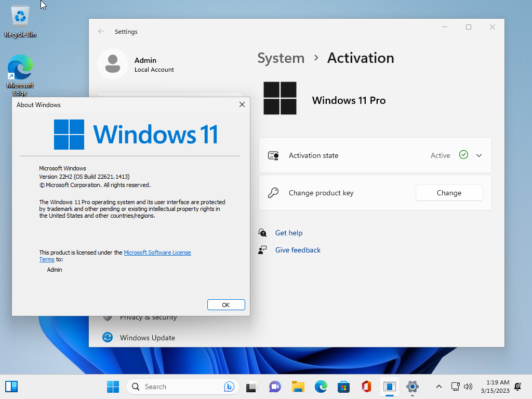Click the Activation state certificate icon
This screenshot has height=399, width=532.
(x=273, y=155)
